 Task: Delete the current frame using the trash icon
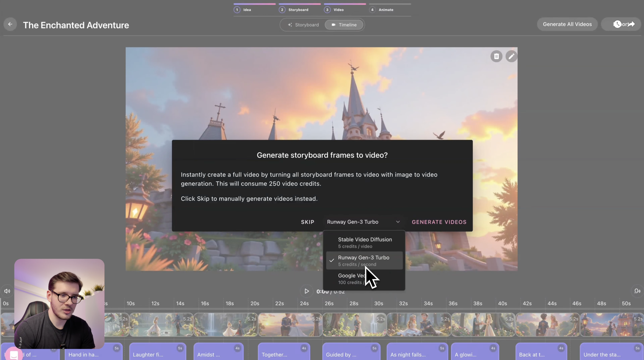coord(496,56)
